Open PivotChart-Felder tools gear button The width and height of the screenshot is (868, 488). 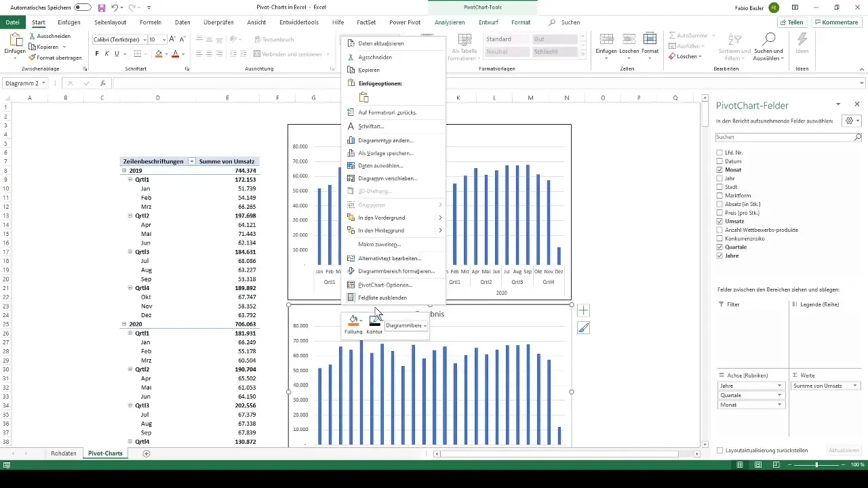[850, 121]
